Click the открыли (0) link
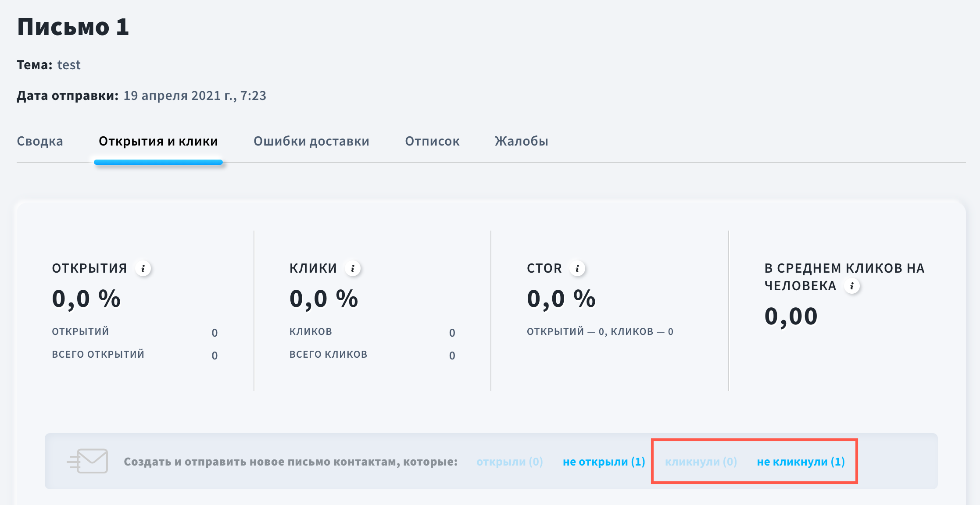This screenshot has height=505, width=980. click(x=510, y=462)
